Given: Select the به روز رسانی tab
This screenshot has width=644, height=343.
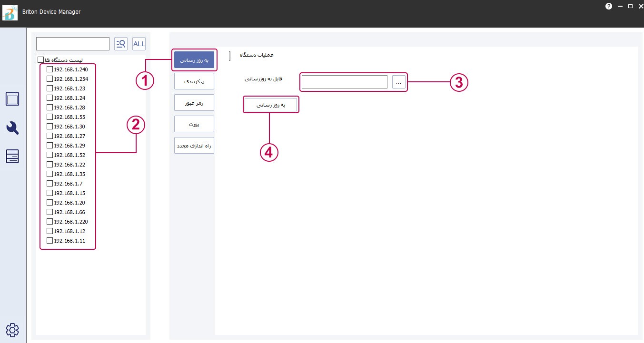Looking at the screenshot, I should 194,60.
